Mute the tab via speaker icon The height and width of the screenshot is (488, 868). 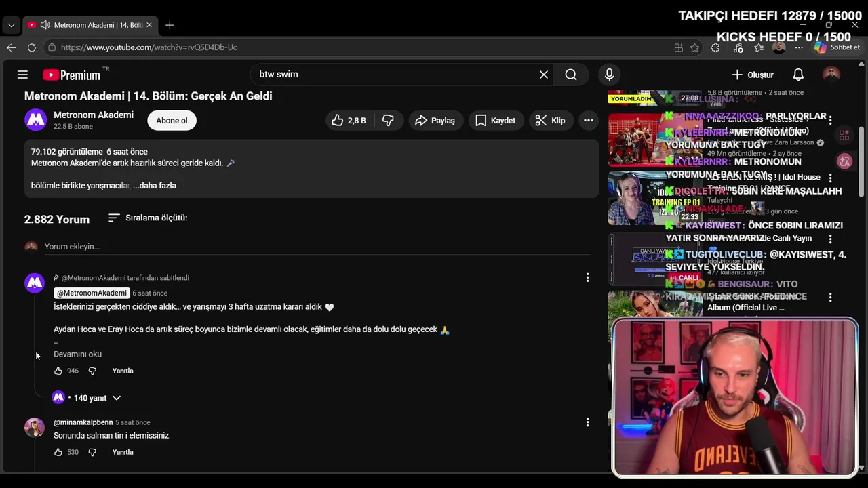(x=45, y=25)
